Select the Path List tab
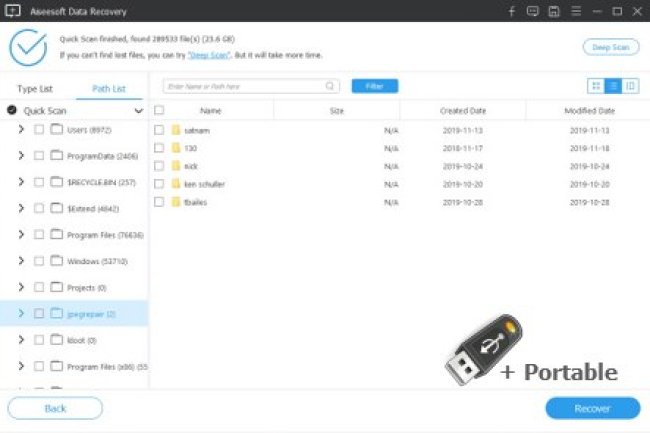This screenshot has height=433, width=650. 109,89
